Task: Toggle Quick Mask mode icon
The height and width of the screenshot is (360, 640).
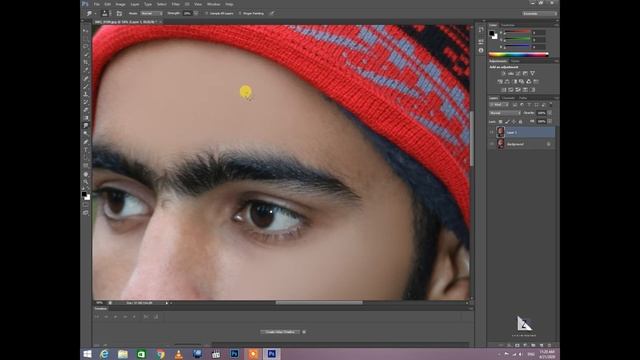Action: (x=86, y=205)
